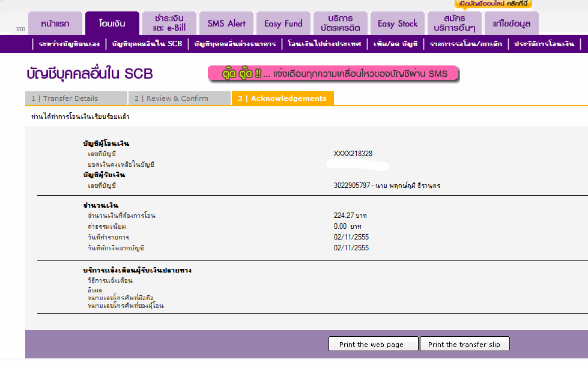Select บัญชีบุคคลอื่นใน SCB in the purple submenu
The height and width of the screenshot is (365, 588).
147,44
